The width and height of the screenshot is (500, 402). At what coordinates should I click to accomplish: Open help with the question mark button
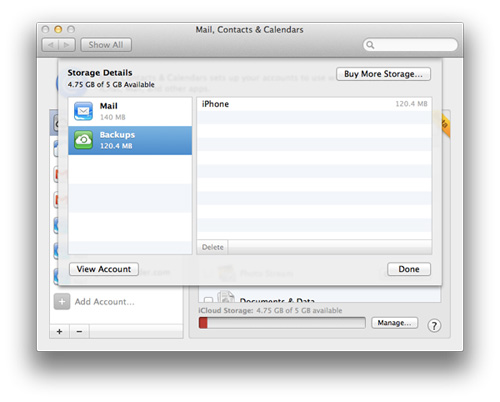pyautogui.click(x=434, y=325)
